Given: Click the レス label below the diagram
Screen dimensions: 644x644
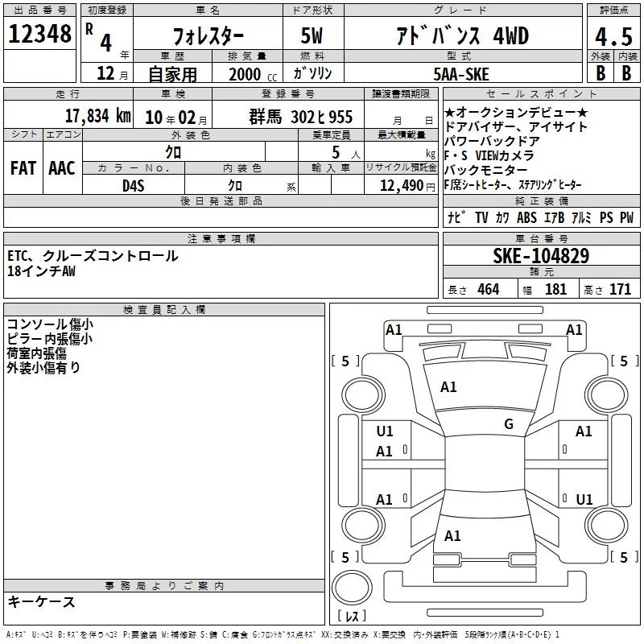Looking at the screenshot, I should point(351,617).
